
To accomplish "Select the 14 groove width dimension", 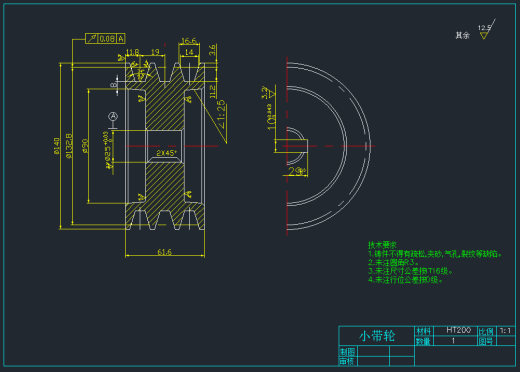I will click(x=189, y=52).
